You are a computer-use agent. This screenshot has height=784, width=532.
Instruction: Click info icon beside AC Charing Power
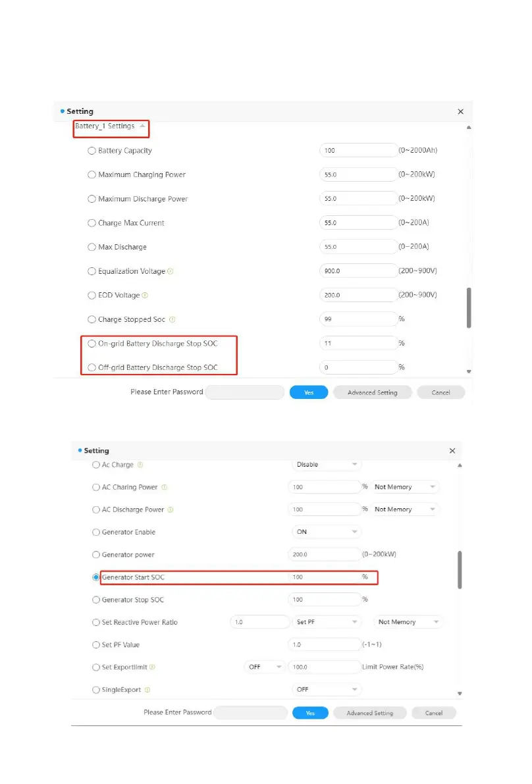[x=165, y=488]
